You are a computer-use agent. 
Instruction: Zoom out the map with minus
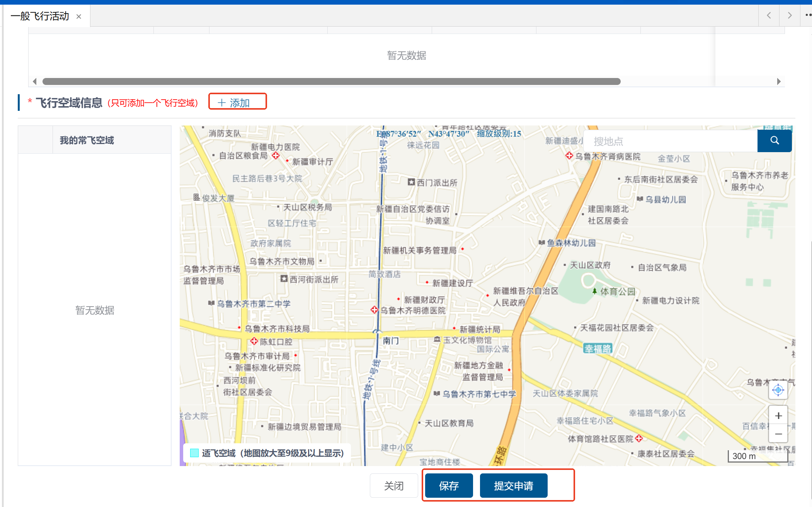point(778,434)
